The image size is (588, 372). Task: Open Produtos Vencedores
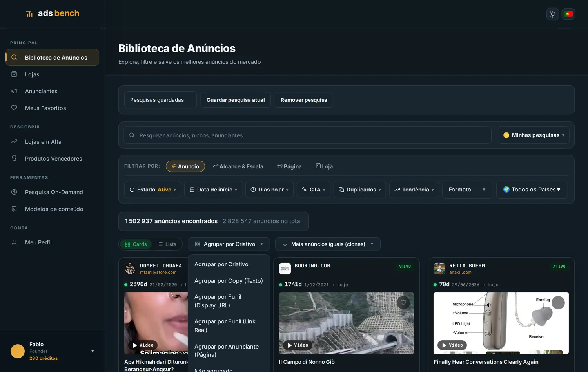pyautogui.click(x=52, y=159)
